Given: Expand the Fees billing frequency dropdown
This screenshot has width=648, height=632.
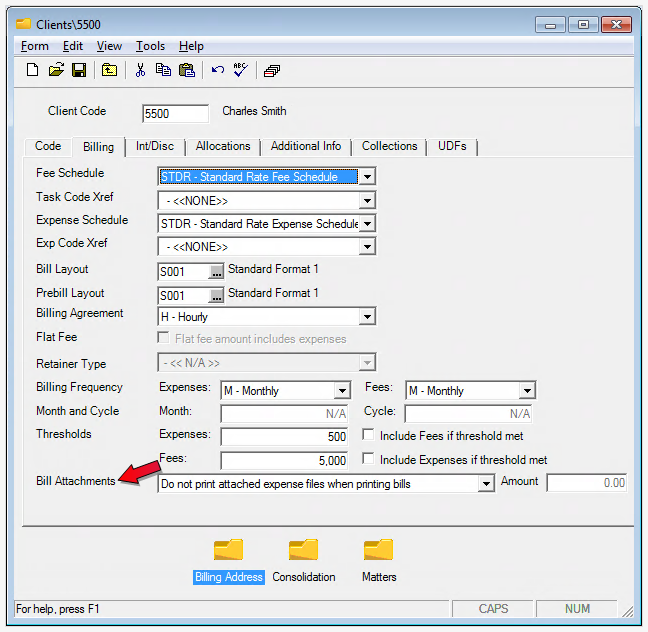Looking at the screenshot, I should (x=527, y=391).
